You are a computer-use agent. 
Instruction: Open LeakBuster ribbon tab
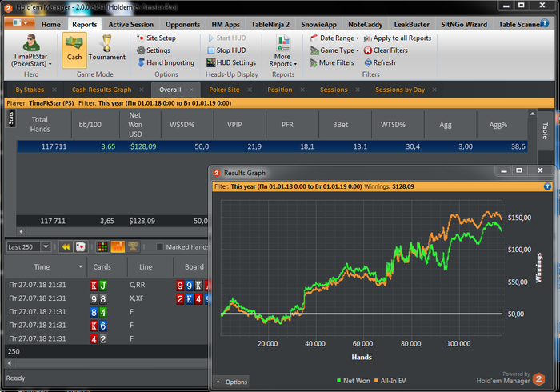pyautogui.click(x=411, y=24)
